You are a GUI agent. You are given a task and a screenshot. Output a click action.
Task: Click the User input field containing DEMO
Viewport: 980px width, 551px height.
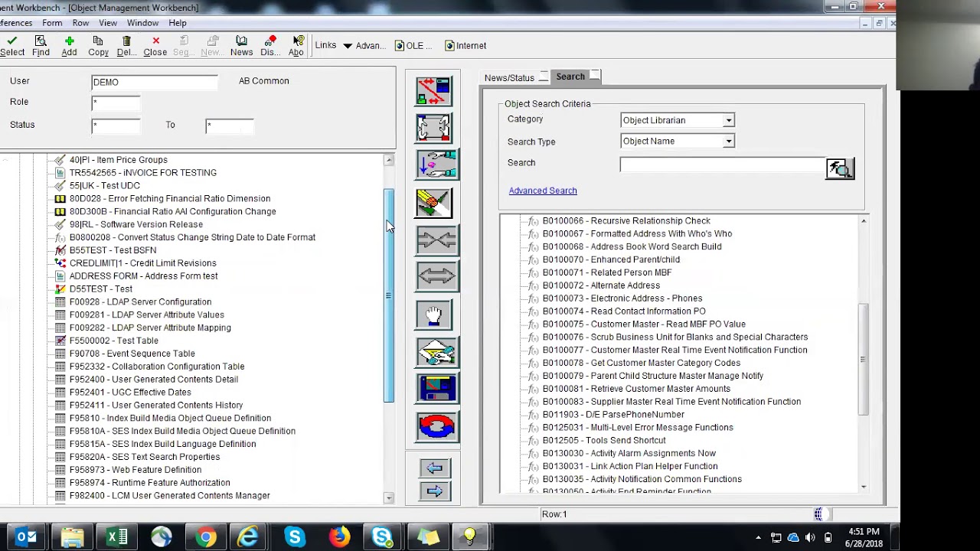point(155,82)
